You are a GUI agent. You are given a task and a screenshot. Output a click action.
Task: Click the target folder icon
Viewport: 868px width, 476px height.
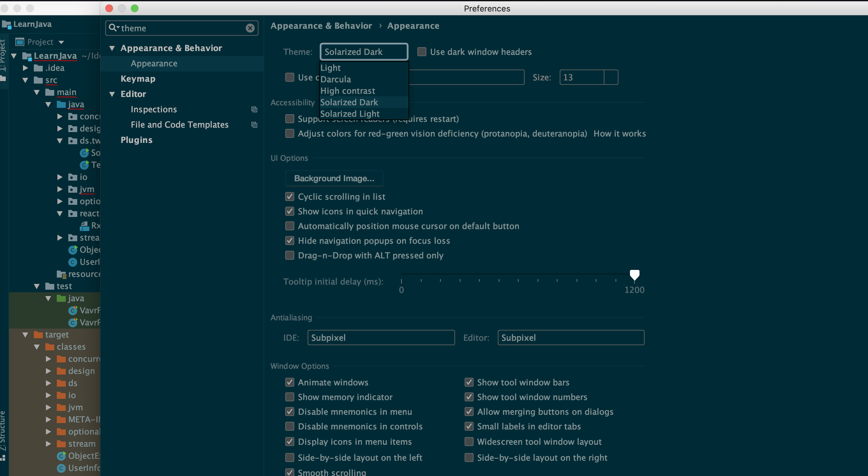coord(38,335)
